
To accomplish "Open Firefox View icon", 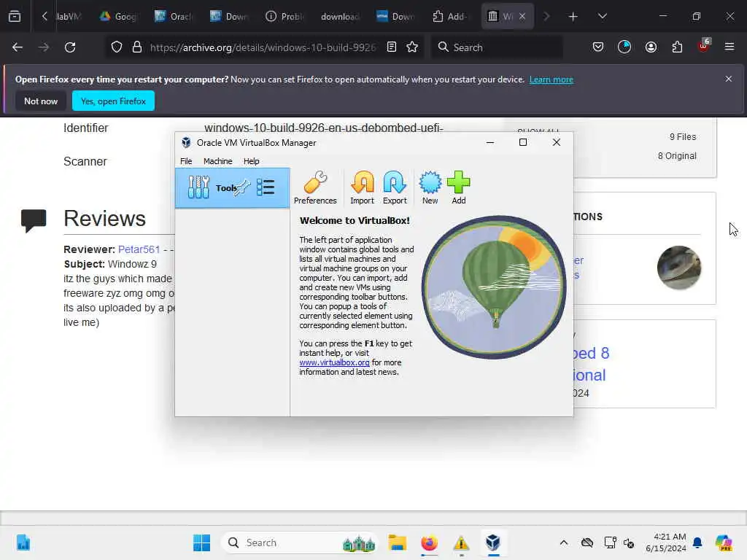I will tap(15, 16).
